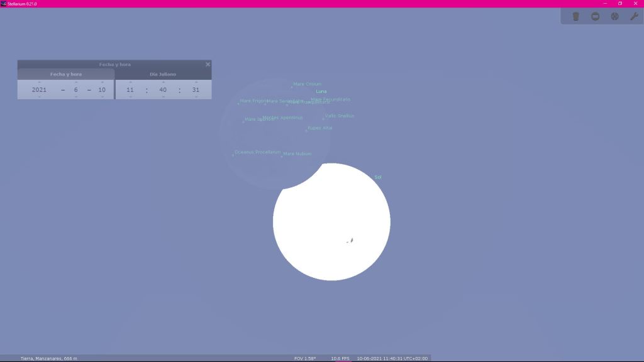Click the sunspot on the solar disk
644x362 pixels.
(351, 240)
